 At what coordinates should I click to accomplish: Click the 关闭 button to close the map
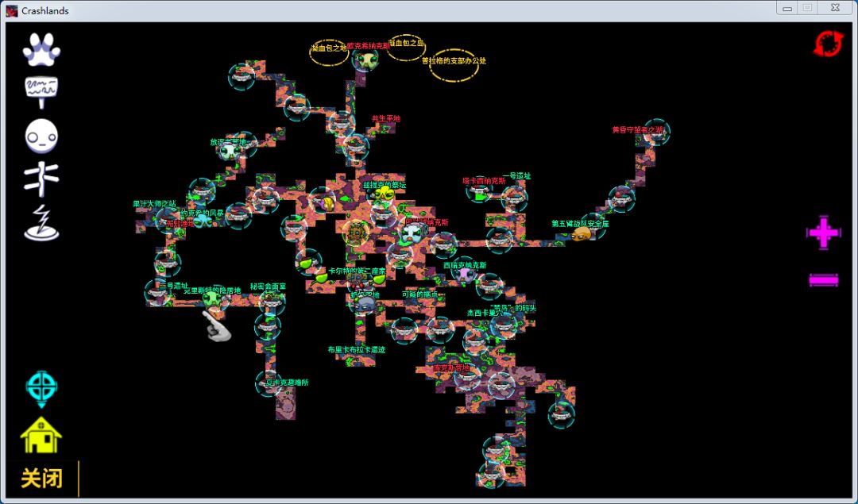coord(42,479)
